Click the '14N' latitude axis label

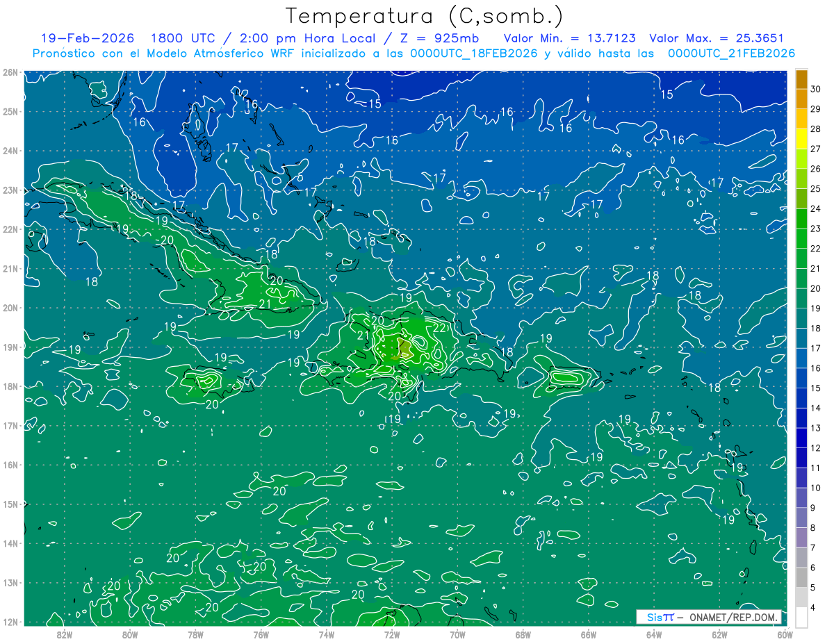[10, 543]
